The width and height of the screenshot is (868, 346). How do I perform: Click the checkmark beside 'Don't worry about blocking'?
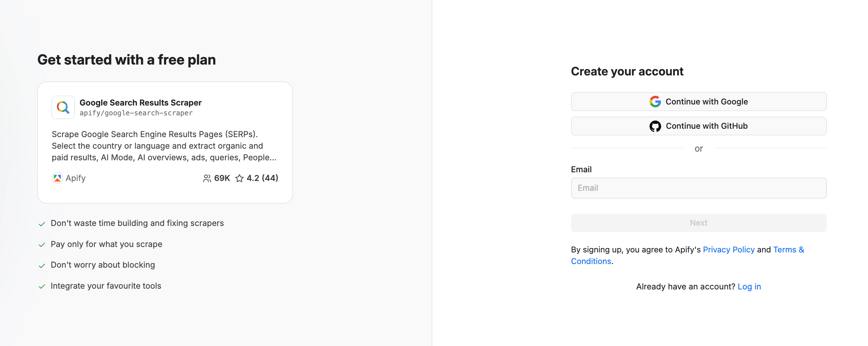click(x=42, y=265)
